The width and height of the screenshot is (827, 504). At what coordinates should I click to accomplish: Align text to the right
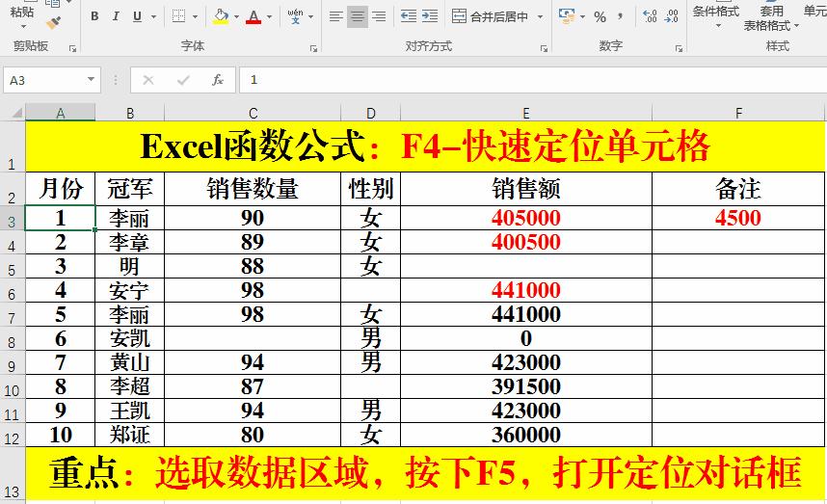pyautogui.click(x=378, y=16)
